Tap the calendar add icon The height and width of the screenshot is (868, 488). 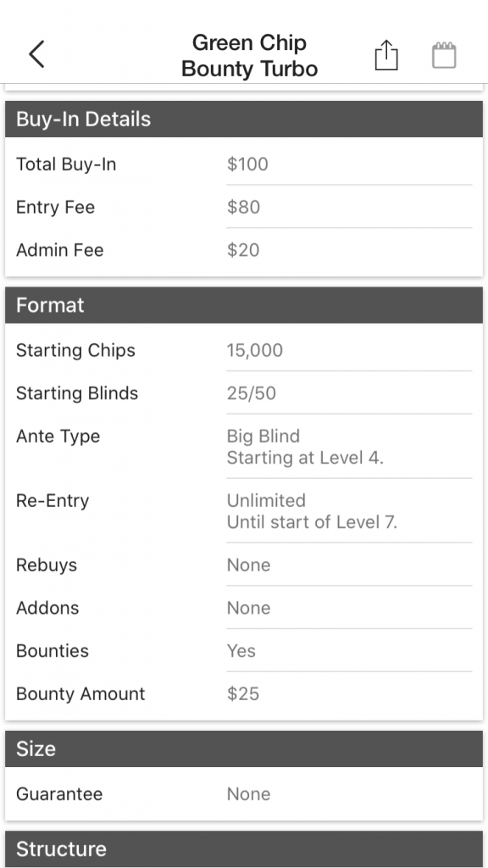pyautogui.click(x=444, y=55)
